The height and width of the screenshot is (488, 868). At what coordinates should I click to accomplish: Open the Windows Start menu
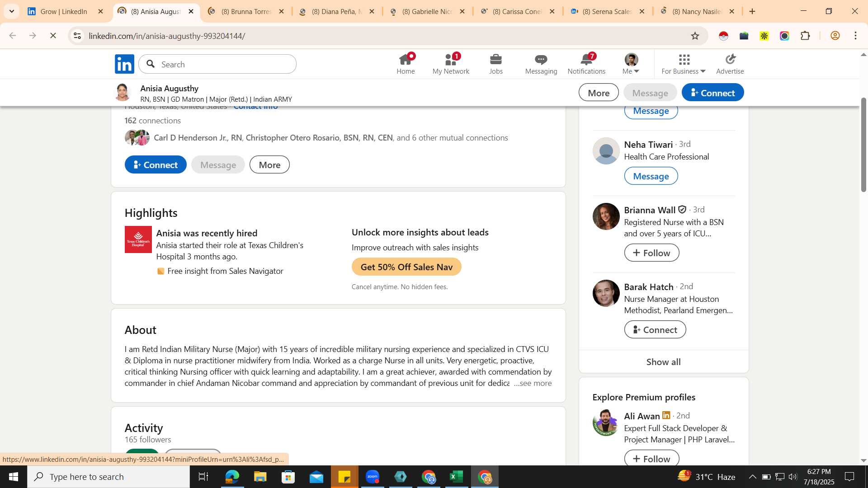click(x=14, y=477)
